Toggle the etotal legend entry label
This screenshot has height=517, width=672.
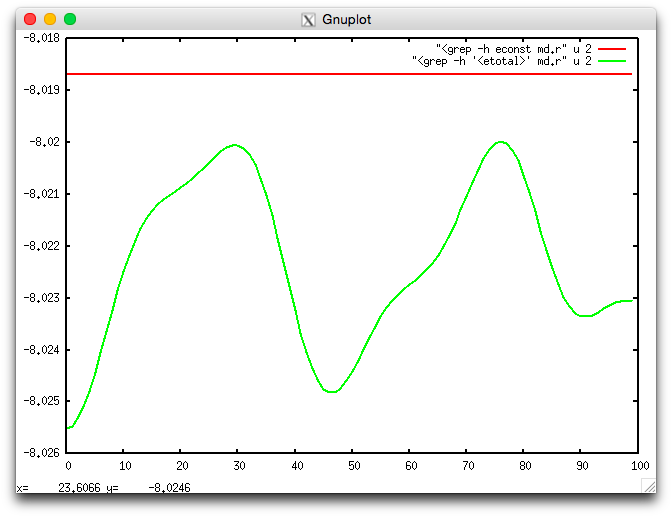[x=502, y=61]
